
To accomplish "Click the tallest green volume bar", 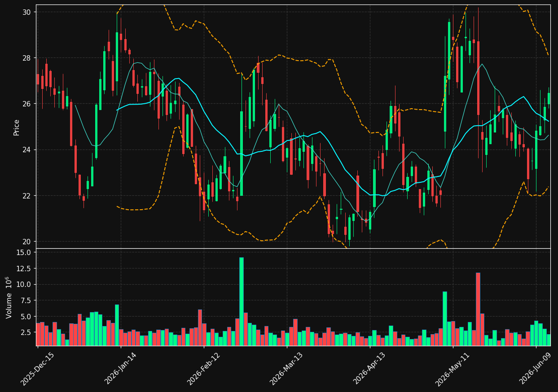I will point(242,301).
